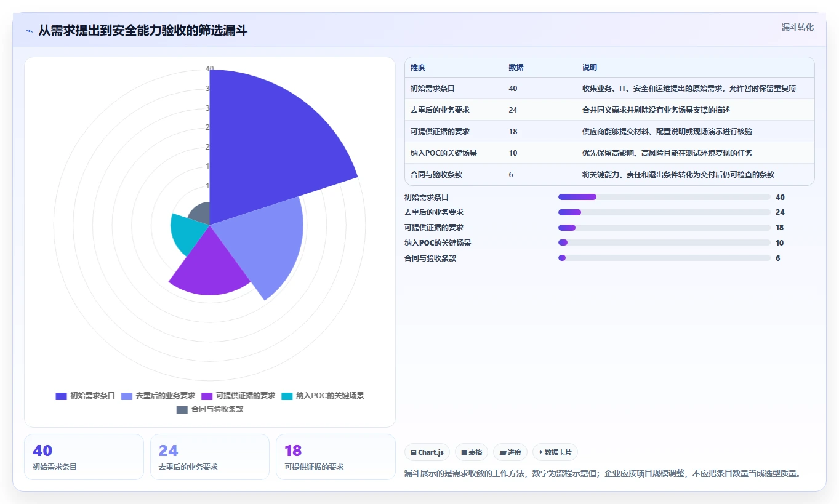The image size is (839, 504).
Task: Toggle the 去重后的业务要求 legend item in the chart
Action: (x=158, y=396)
